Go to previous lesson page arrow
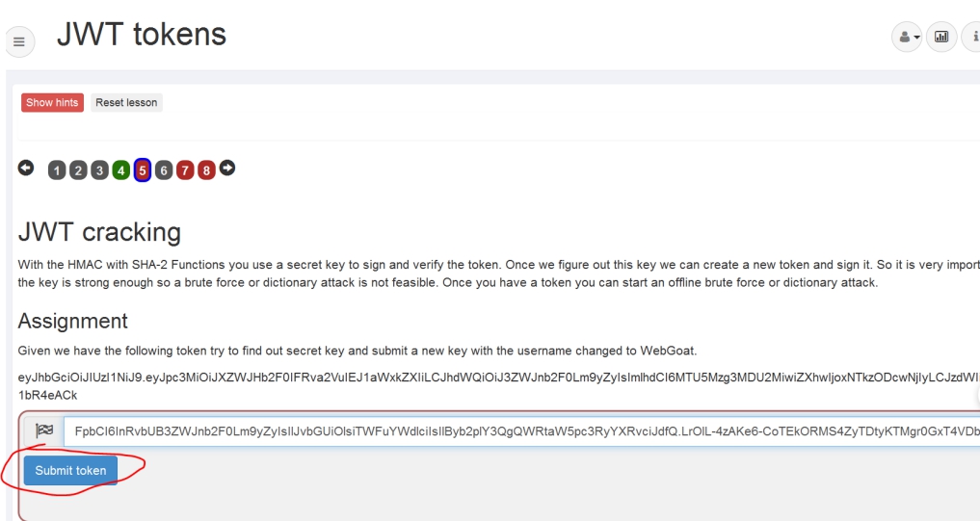Screen dimensions: 980x521 pos(26,168)
